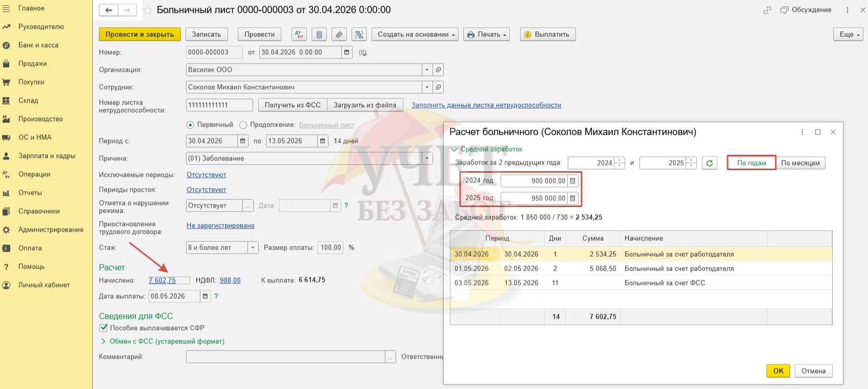Click the back navigation arrow
The height and width of the screenshot is (389, 868).
(x=109, y=10)
